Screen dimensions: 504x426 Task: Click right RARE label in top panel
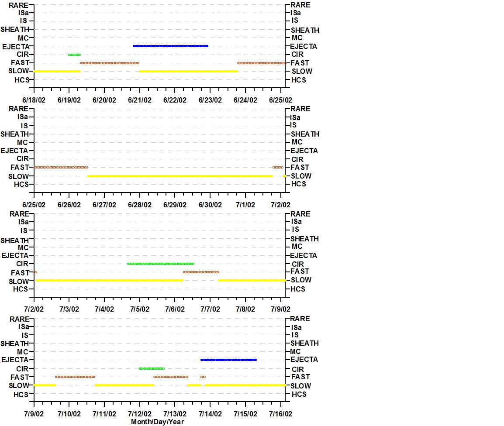click(300, 5)
